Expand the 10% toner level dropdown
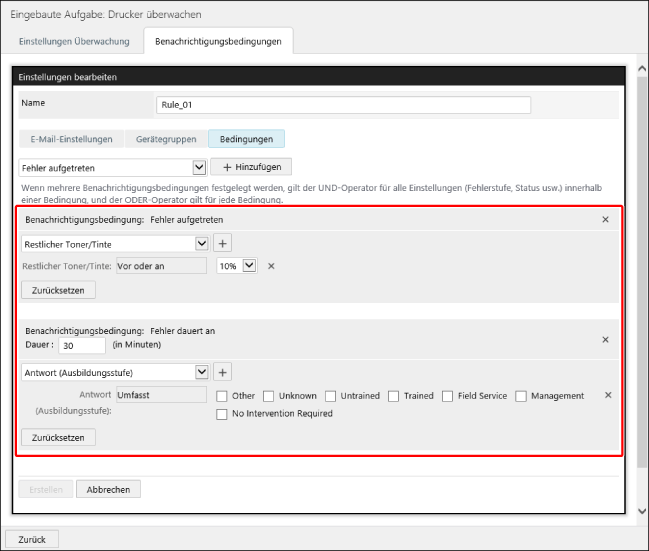This screenshot has width=649, height=551. [249, 266]
